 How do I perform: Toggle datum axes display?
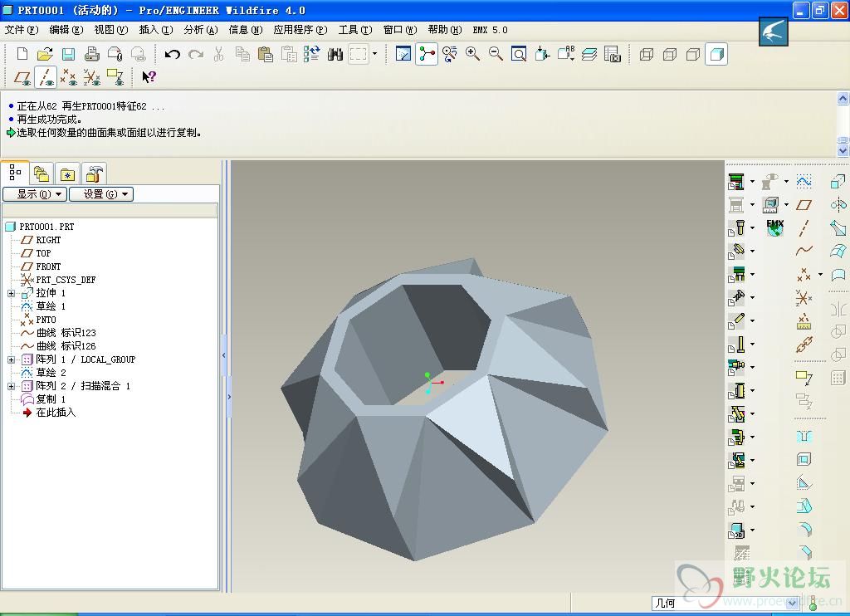tap(46, 77)
